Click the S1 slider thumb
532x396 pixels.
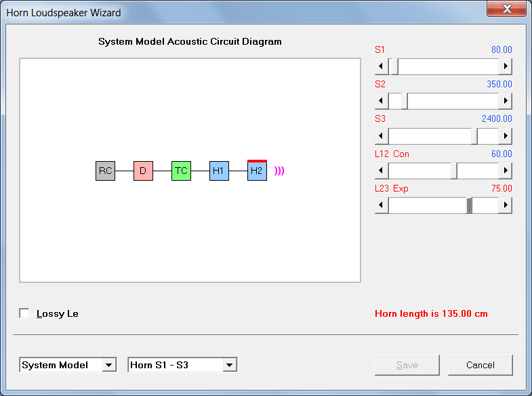(395, 66)
